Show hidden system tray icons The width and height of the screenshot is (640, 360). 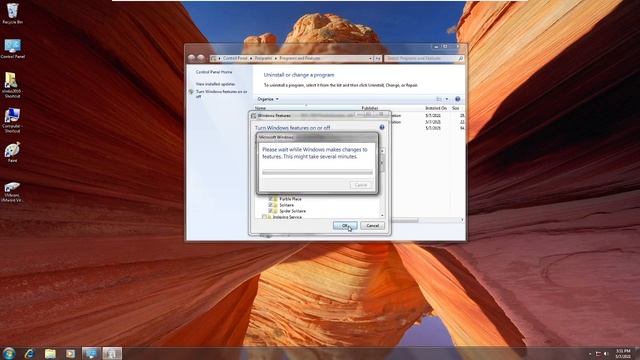[590, 354]
